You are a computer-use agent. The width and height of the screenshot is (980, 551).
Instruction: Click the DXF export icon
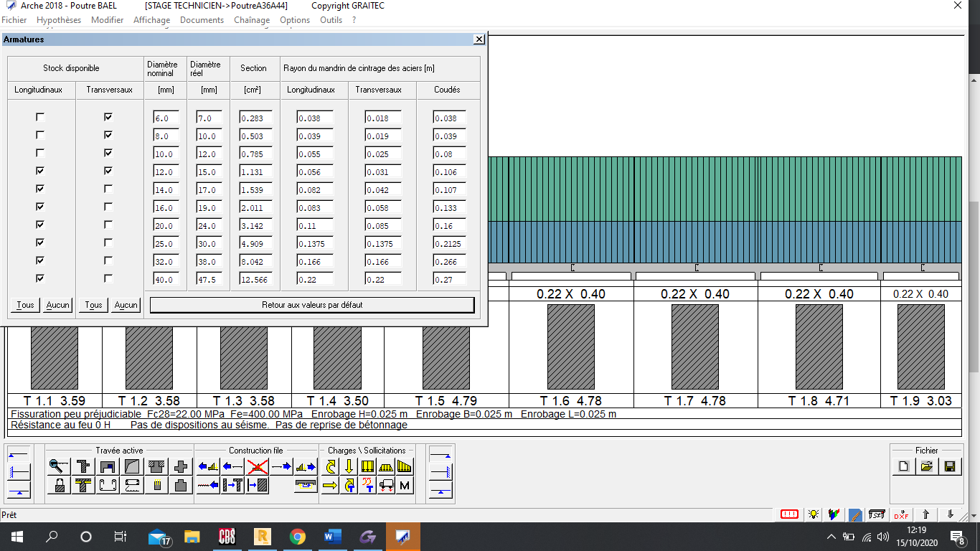901,514
